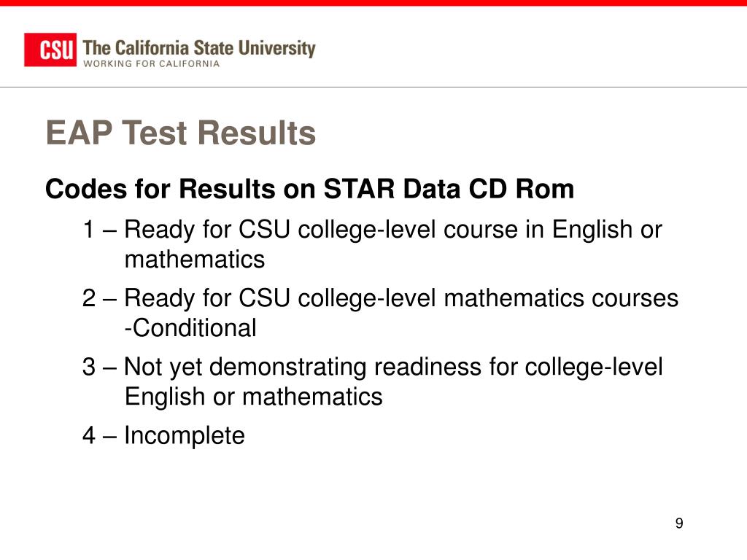Click English or mathematics under code 3
This screenshot has height=560, width=747.
click(253, 397)
